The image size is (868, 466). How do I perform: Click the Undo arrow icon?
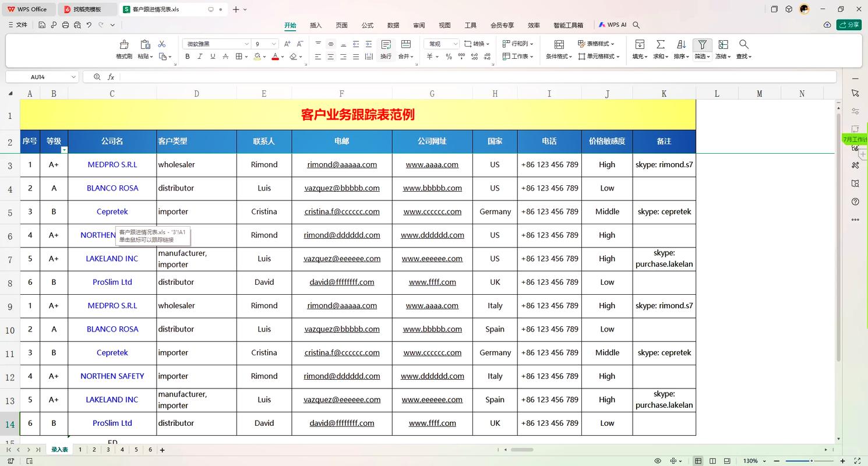[x=89, y=25]
